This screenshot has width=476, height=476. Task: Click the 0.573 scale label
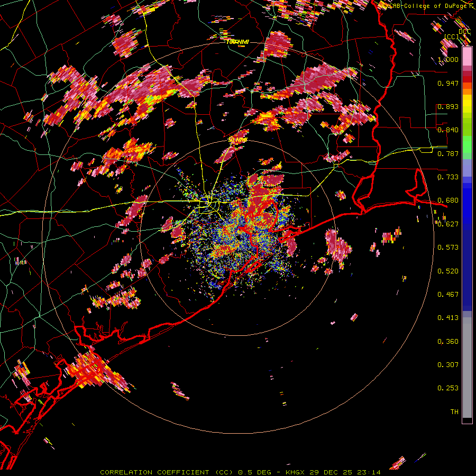point(448,248)
